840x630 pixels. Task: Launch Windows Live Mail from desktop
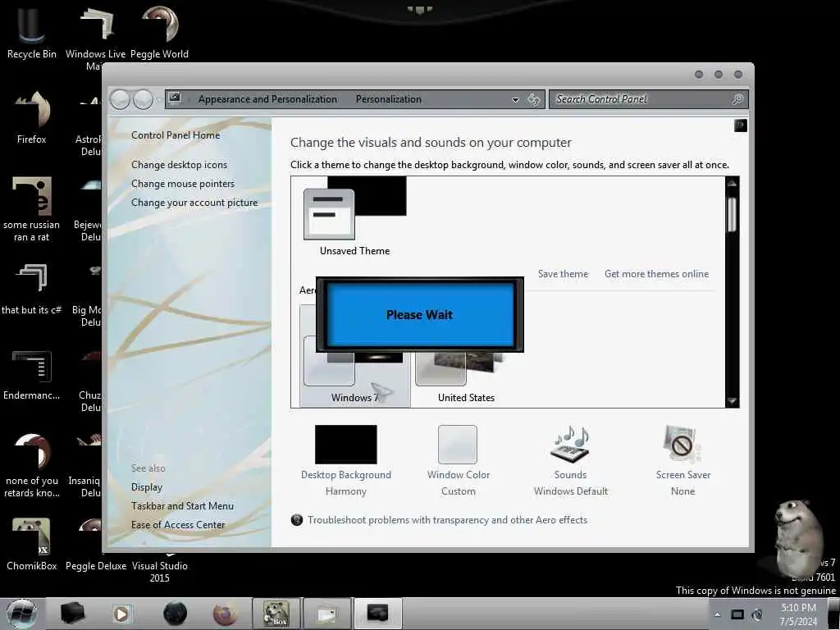[95, 38]
